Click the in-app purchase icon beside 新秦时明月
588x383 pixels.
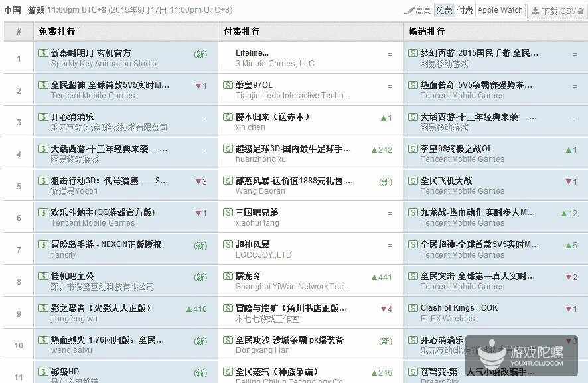tap(43, 53)
